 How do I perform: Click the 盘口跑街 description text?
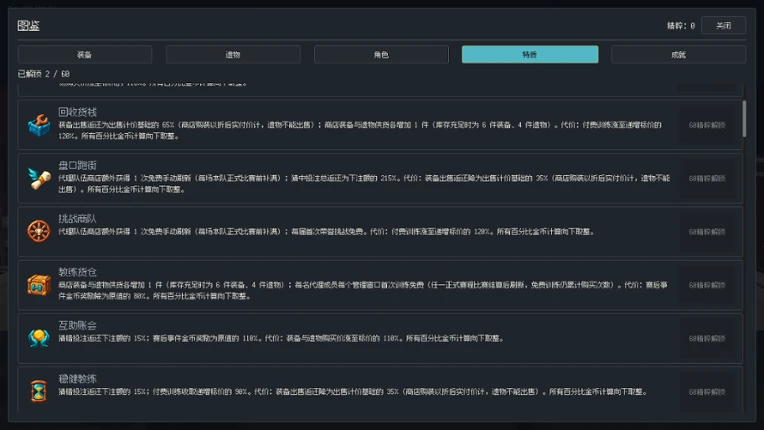pyautogui.click(x=364, y=184)
